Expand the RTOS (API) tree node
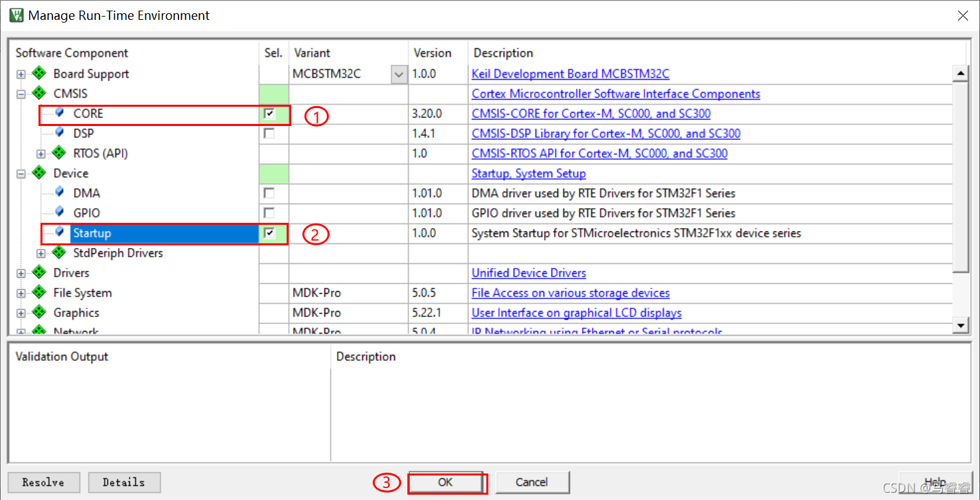The image size is (980, 500). tap(41, 154)
